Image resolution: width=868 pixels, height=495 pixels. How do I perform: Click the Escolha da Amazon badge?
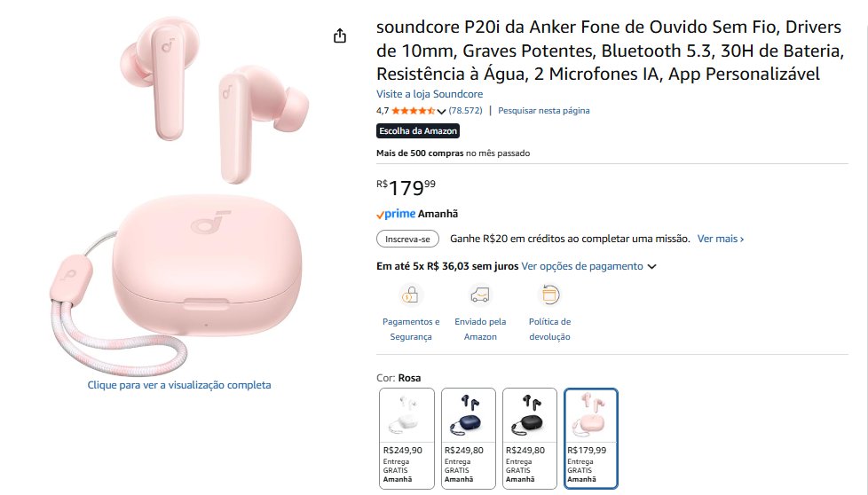click(418, 131)
